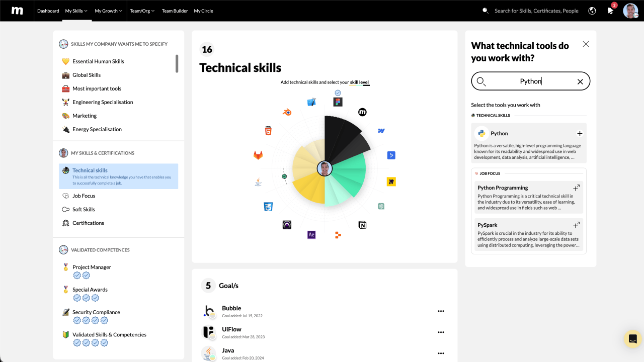This screenshot has height=362, width=644.
Task: Focus the tools search box containing Python
Action: [530, 81]
